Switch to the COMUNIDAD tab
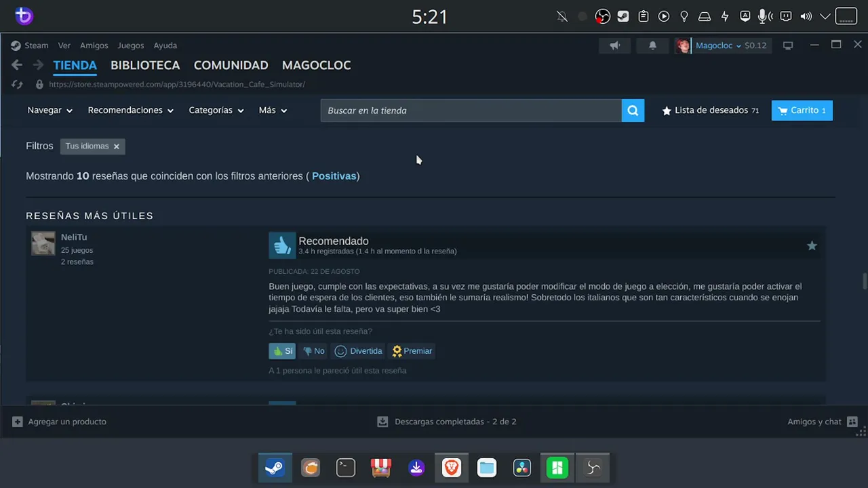868x488 pixels. pos(231,66)
